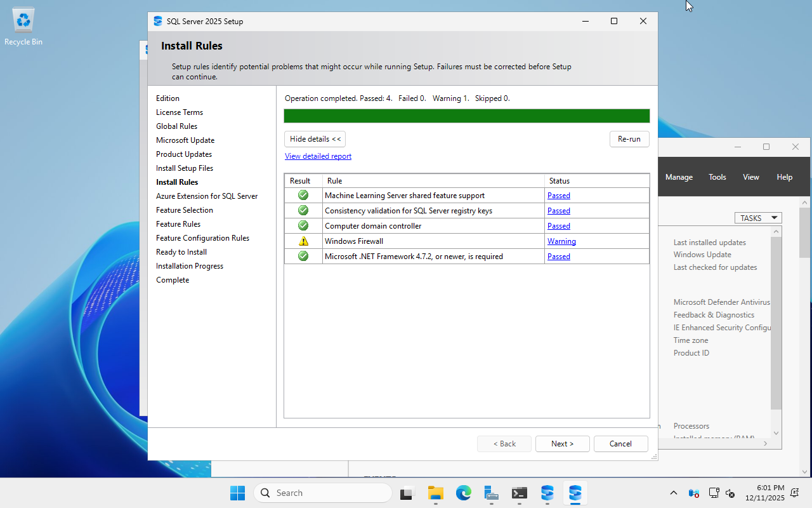Screen dimensions: 812x508
Task: Launch Windows Terminal from the taskbar
Action: pos(519,493)
